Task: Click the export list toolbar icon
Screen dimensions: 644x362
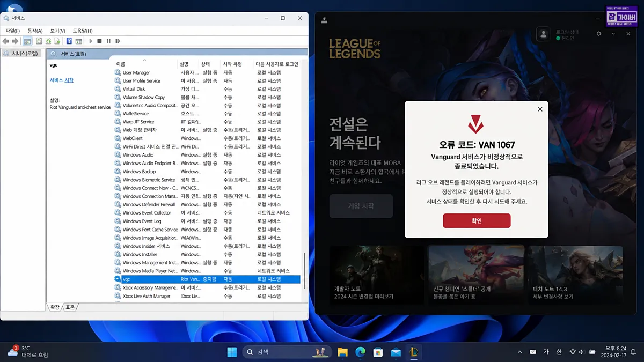Action: coord(57,41)
